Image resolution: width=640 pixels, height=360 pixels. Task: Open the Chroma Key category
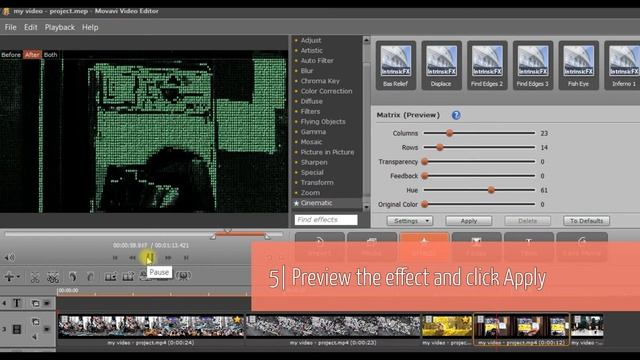(320, 81)
